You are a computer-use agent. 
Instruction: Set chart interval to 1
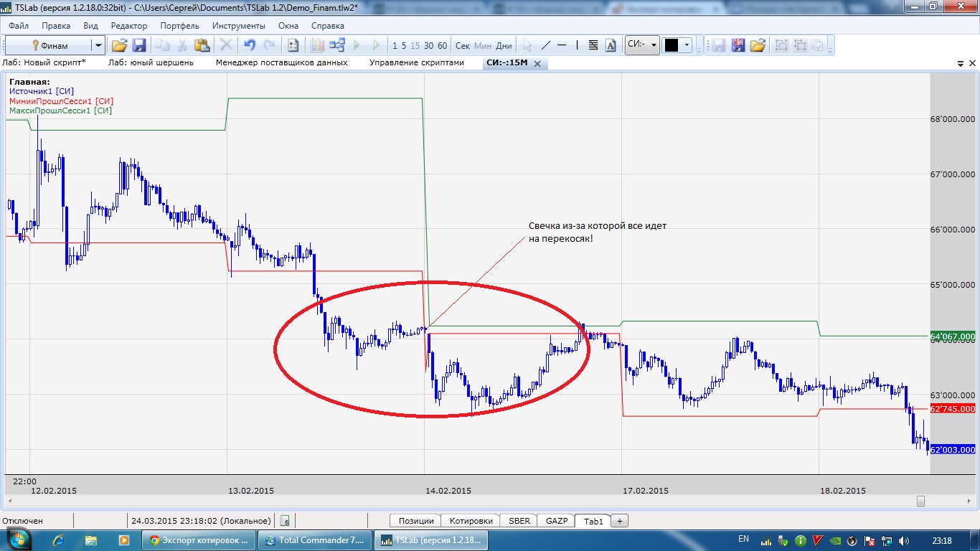click(395, 45)
